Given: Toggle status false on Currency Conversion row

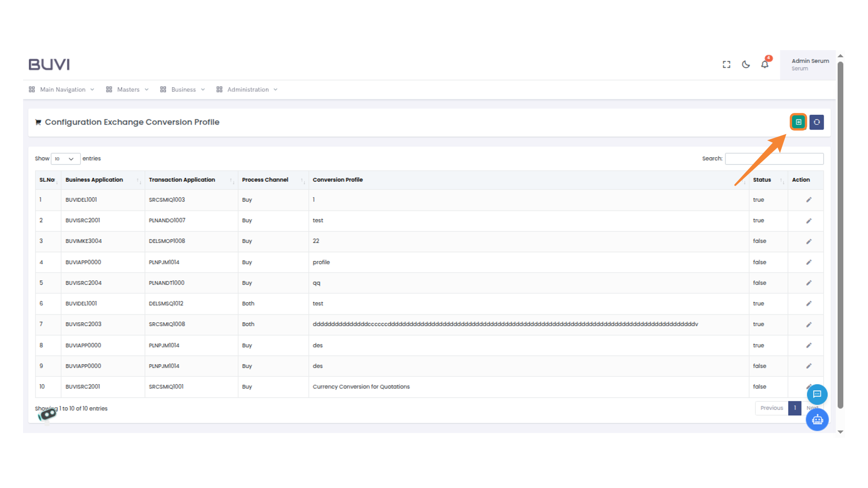Looking at the screenshot, I should pyautogui.click(x=760, y=387).
